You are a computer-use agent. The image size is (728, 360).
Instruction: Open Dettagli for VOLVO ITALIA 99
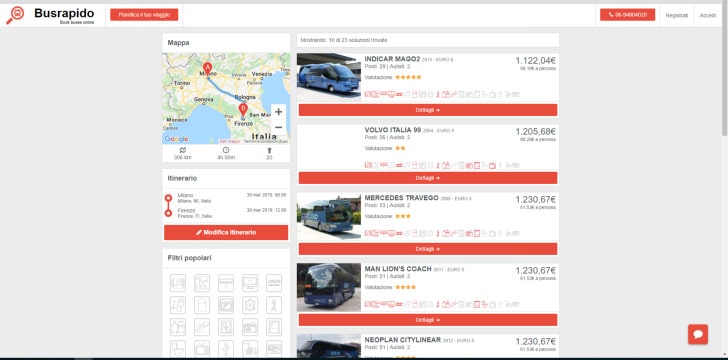pyautogui.click(x=428, y=178)
